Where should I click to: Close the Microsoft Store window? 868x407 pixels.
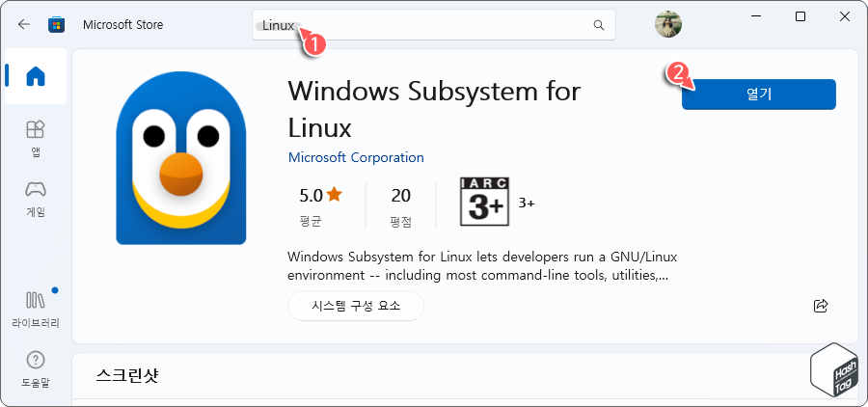[x=844, y=16]
